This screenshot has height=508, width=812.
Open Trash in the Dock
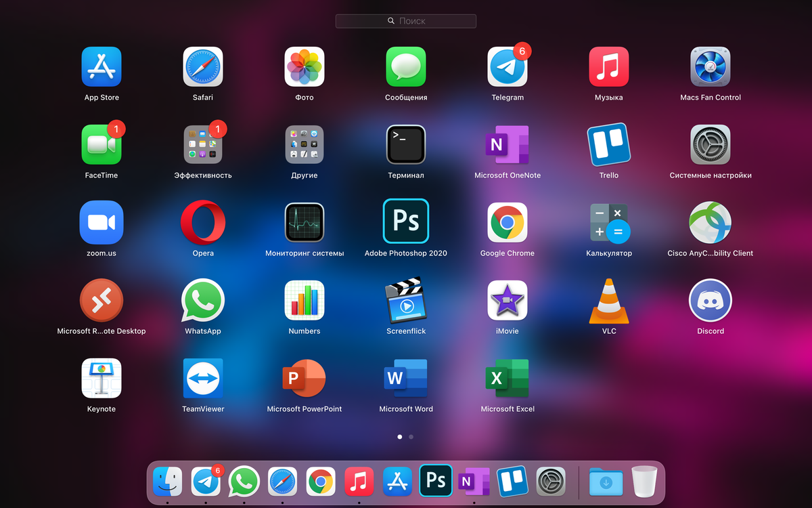tap(645, 482)
